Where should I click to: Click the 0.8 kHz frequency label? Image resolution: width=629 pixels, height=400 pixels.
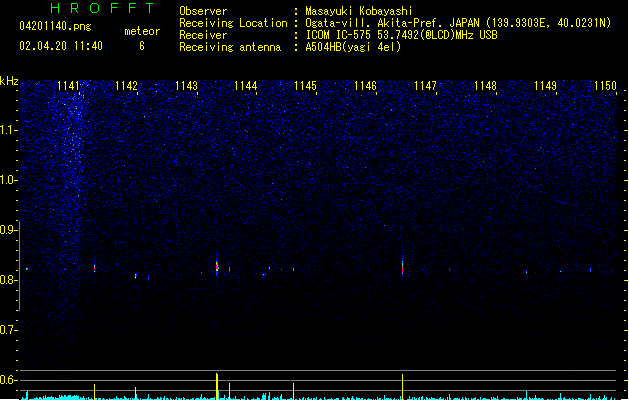click(8, 280)
